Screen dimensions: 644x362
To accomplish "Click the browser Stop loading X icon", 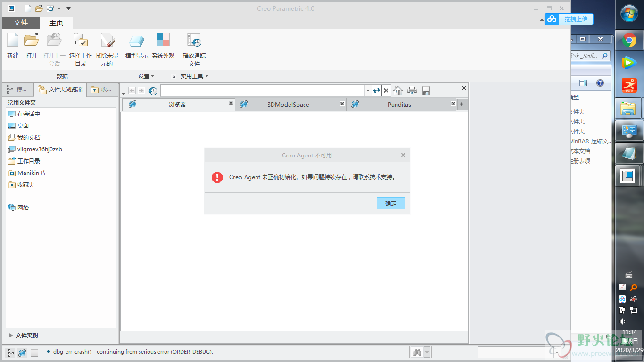I will 386,90.
